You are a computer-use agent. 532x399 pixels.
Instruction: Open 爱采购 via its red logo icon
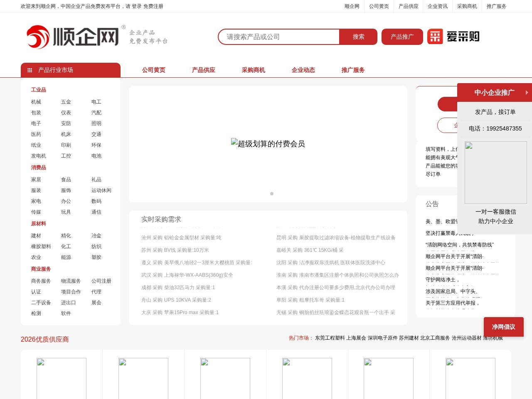(x=436, y=37)
